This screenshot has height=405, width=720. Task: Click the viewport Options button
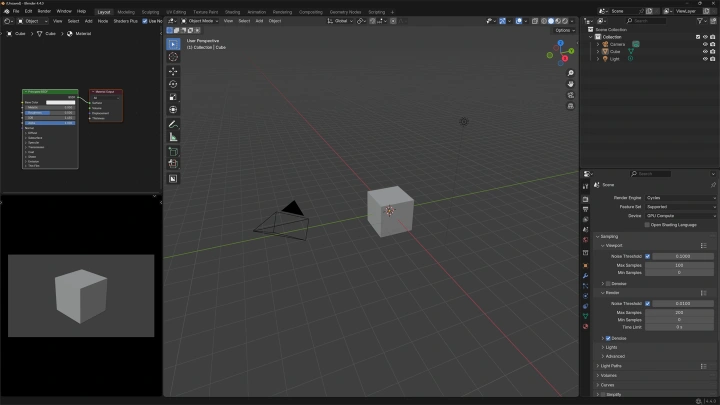[565, 30]
